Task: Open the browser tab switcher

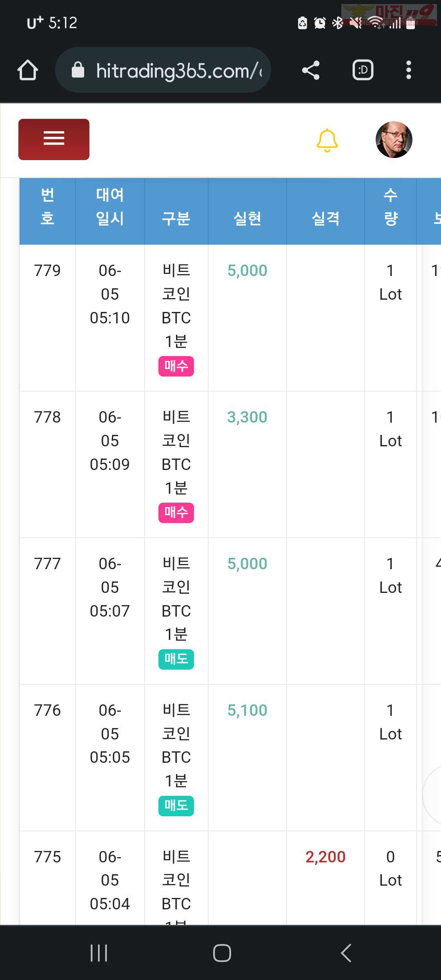Action: [x=363, y=70]
